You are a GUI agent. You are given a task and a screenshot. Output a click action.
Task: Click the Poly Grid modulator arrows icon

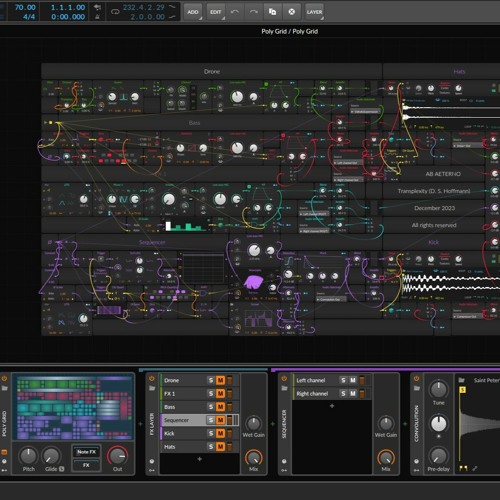coord(4,470)
